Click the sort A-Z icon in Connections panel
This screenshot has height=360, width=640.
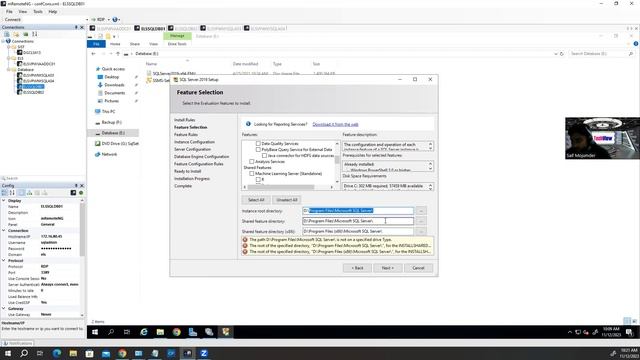click(x=35, y=34)
